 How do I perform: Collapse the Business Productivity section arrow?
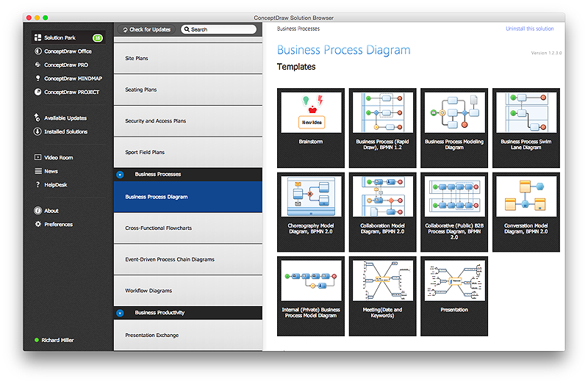[120, 313]
